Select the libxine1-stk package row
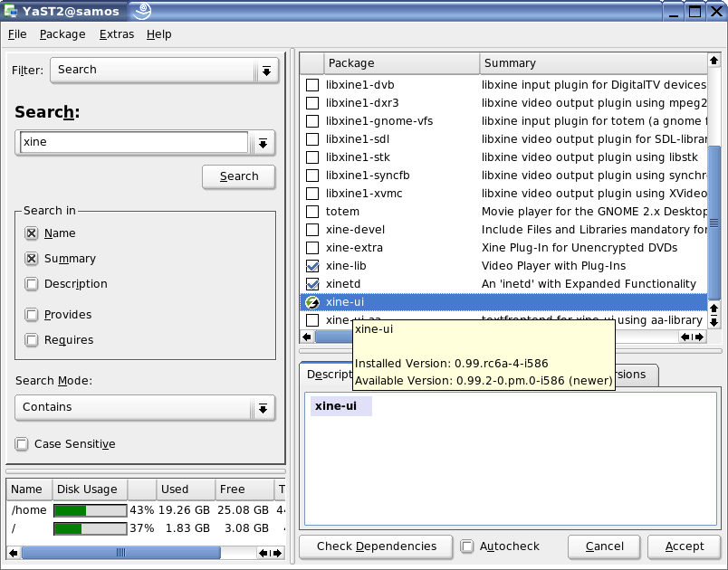Screen dimensions: 728x570 503,157
